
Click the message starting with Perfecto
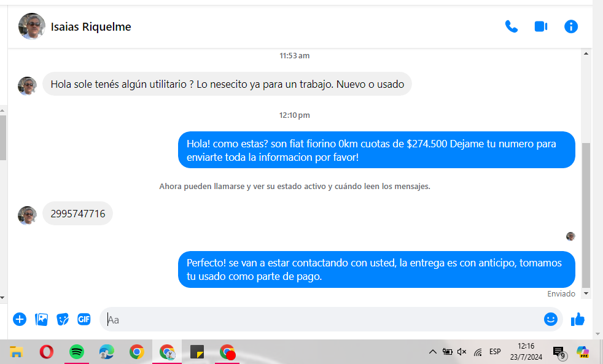pos(376,269)
